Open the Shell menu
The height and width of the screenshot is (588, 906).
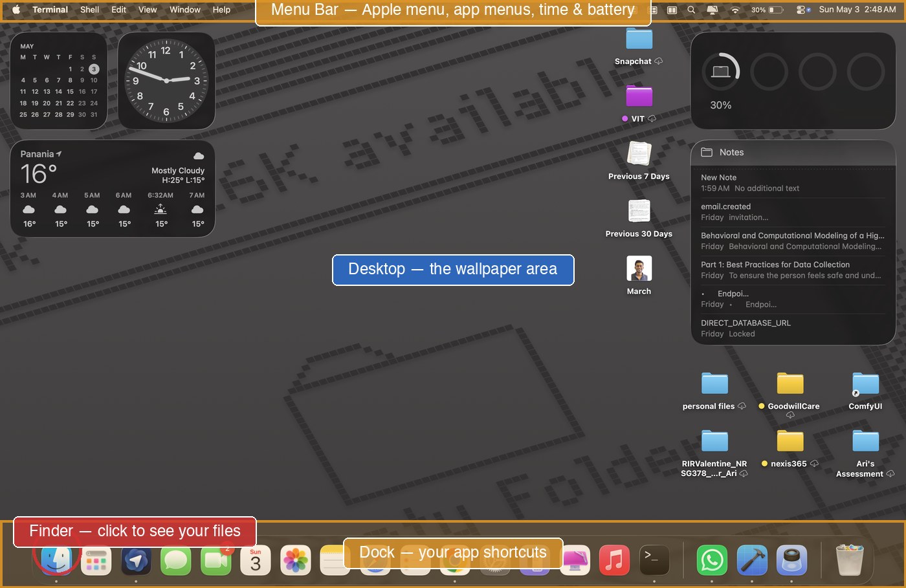click(x=89, y=10)
